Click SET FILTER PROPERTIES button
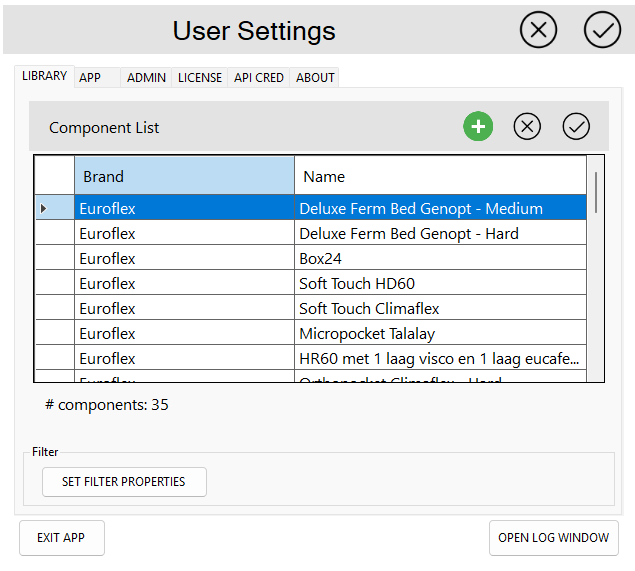The image size is (635, 571). [124, 482]
